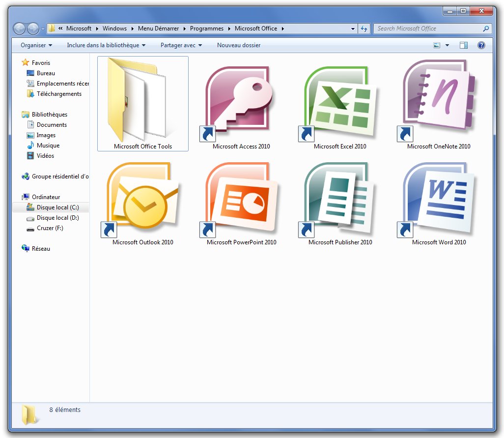This screenshot has width=504, height=438.
Task: Open the address bar history dropdown
Action: (x=353, y=29)
